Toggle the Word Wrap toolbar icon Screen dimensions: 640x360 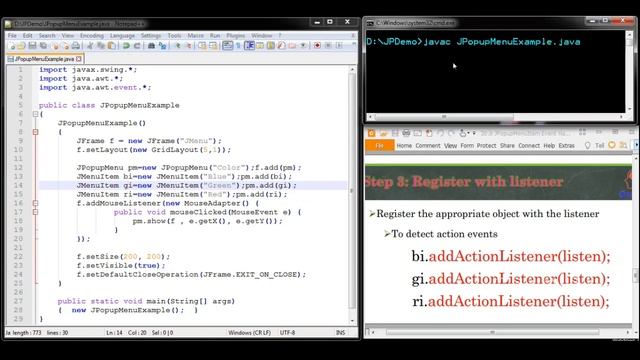[228, 46]
